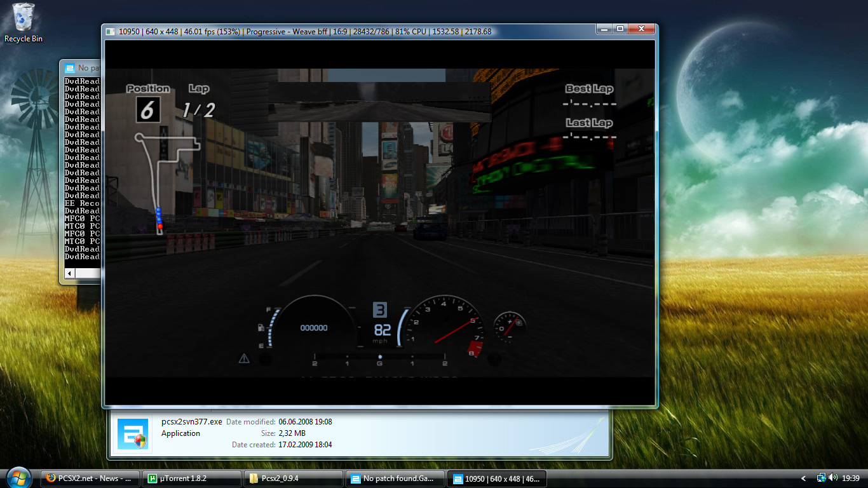Open the Windows Start orb
Image resolution: width=868 pixels, height=488 pixels.
[x=18, y=478]
